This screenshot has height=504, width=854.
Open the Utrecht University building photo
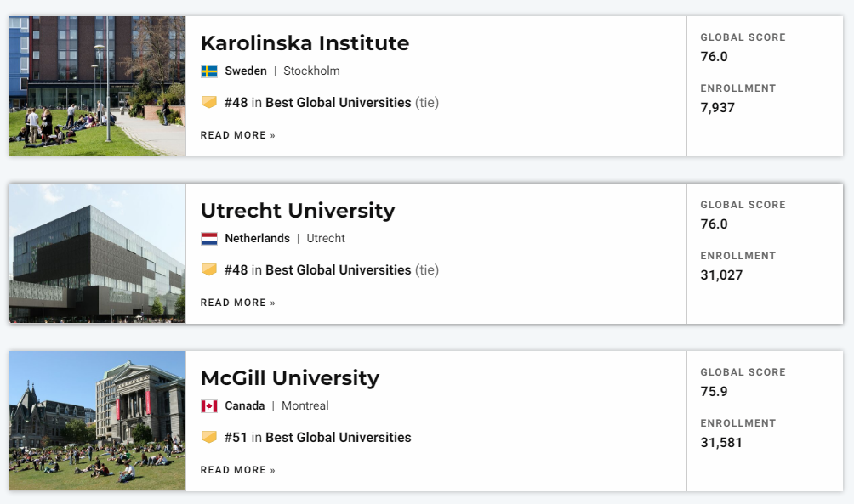point(98,253)
